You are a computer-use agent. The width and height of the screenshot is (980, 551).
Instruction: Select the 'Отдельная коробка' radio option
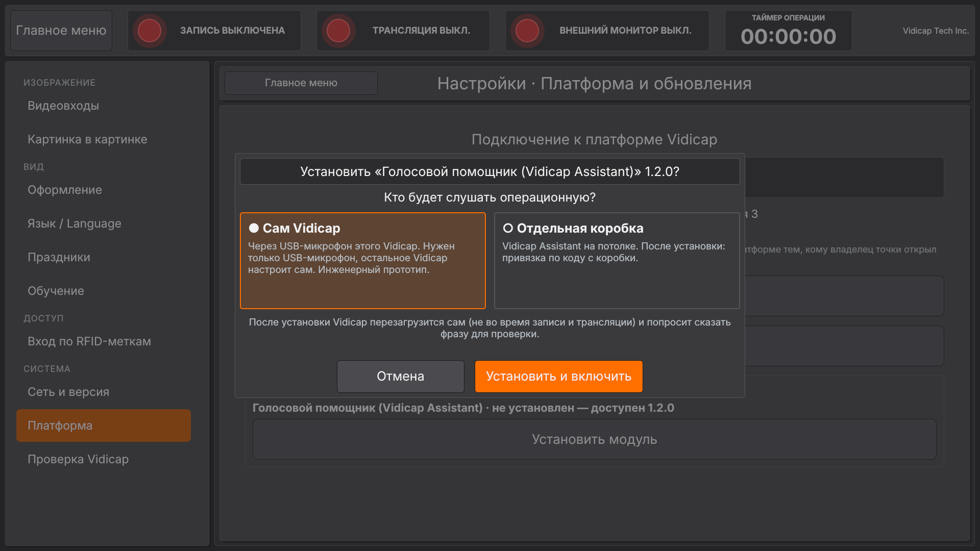pos(617,261)
